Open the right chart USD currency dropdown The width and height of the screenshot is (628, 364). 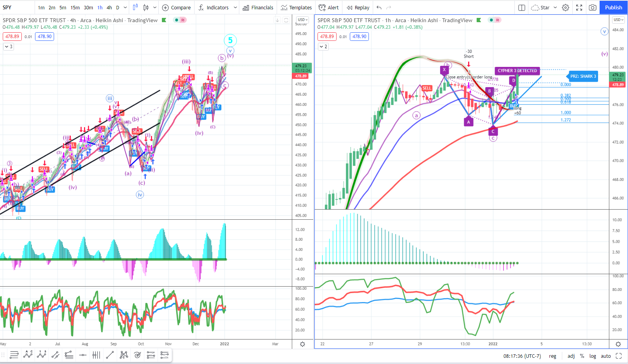(618, 20)
